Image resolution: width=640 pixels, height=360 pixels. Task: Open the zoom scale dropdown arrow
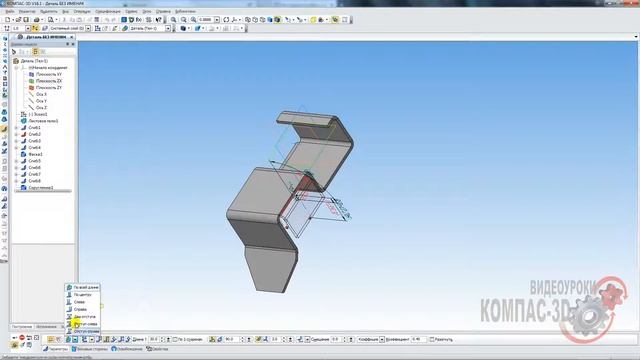tap(217, 20)
